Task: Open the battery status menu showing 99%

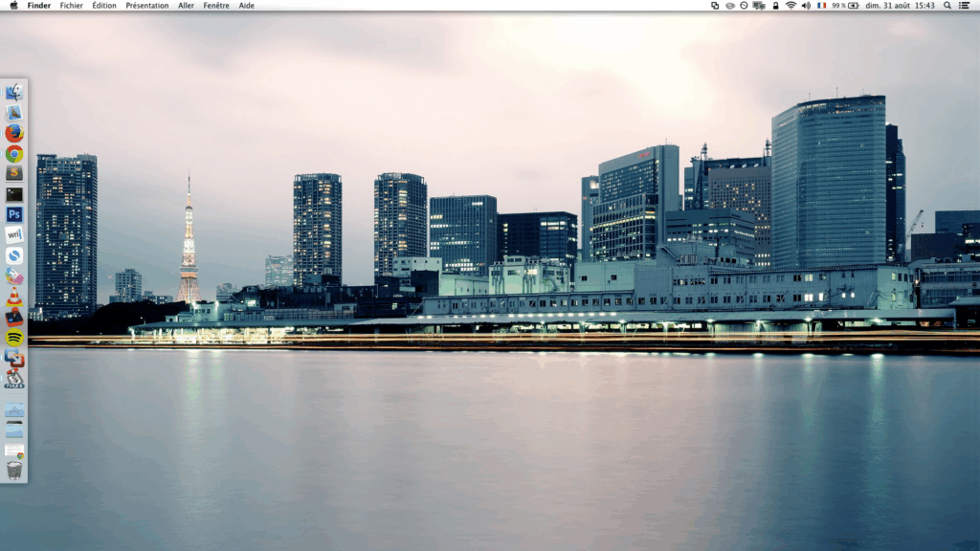Action: (x=841, y=5)
